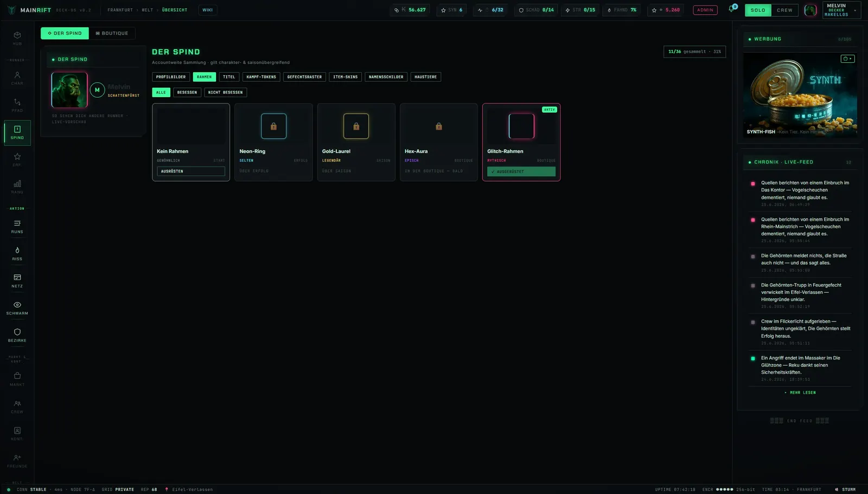Switch to SOLO mode toggle
Screen dimensions: 868x494
click(x=758, y=10)
